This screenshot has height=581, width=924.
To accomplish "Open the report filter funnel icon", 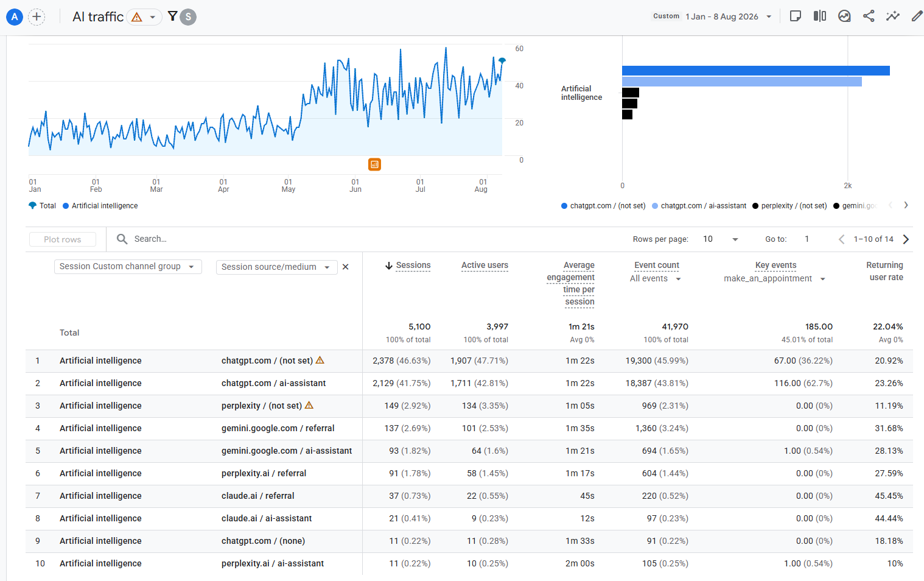I will coord(173,16).
